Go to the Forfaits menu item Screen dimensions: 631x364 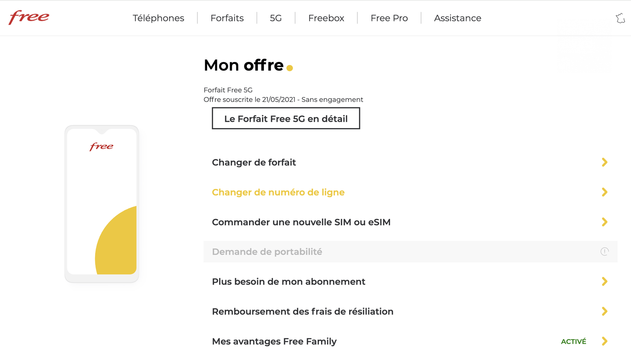(x=227, y=18)
